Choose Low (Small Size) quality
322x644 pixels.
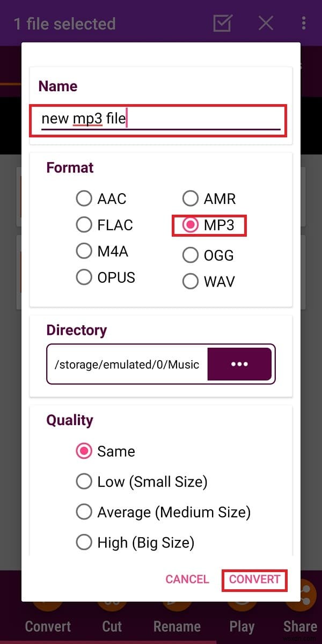84,481
